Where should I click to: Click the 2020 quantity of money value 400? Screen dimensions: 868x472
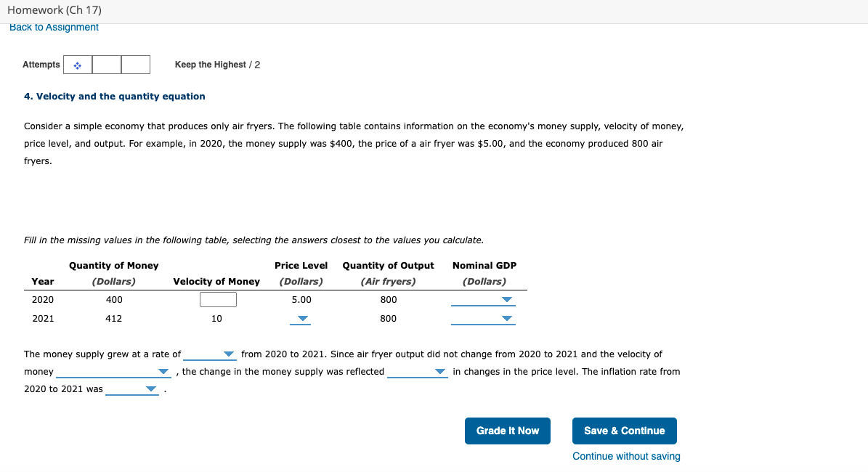click(114, 299)
